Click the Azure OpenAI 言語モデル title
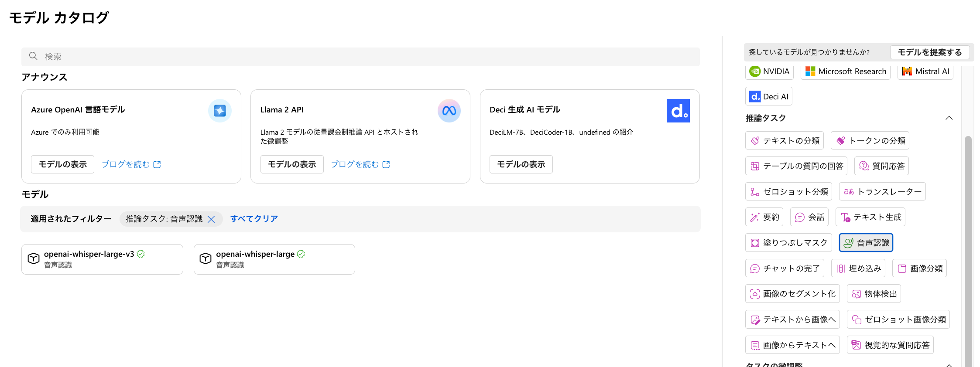Viewport: 980px width, 367px height. coord(78,110)
